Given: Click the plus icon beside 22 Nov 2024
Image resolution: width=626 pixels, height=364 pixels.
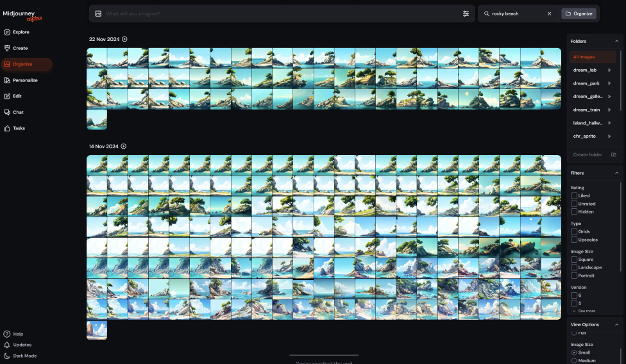Looking at the screenshot, I should [x=124, y=39].
